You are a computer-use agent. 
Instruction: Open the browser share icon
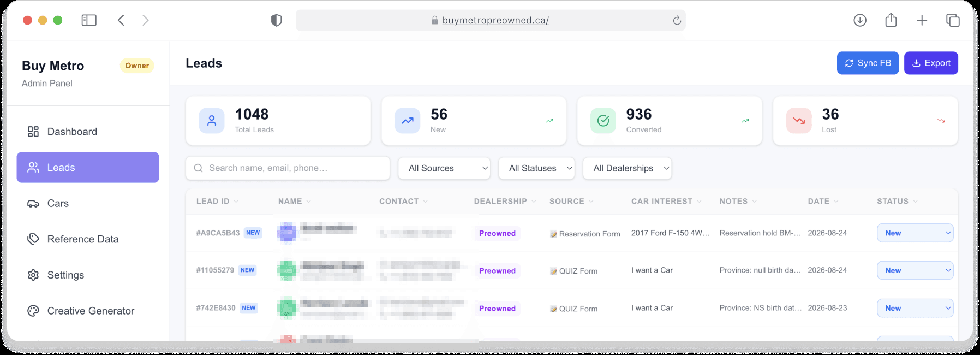click(891, 20)
